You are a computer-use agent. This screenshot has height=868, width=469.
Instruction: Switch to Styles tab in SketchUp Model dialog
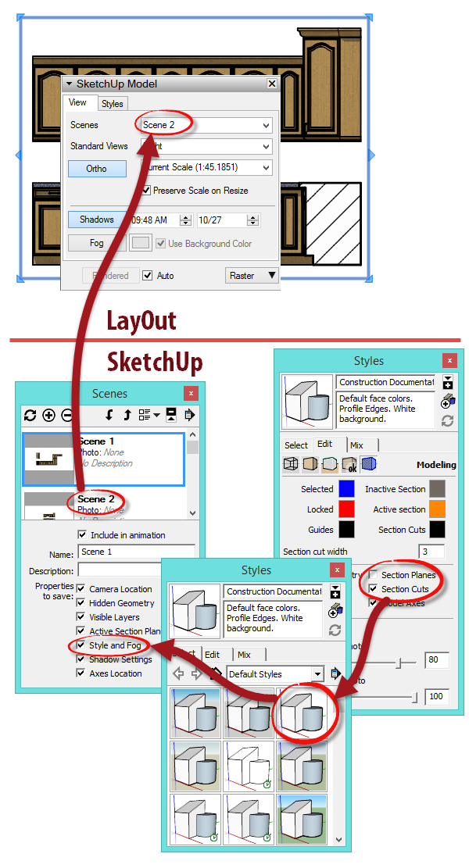pyautogui.click(x=113, y=104)
